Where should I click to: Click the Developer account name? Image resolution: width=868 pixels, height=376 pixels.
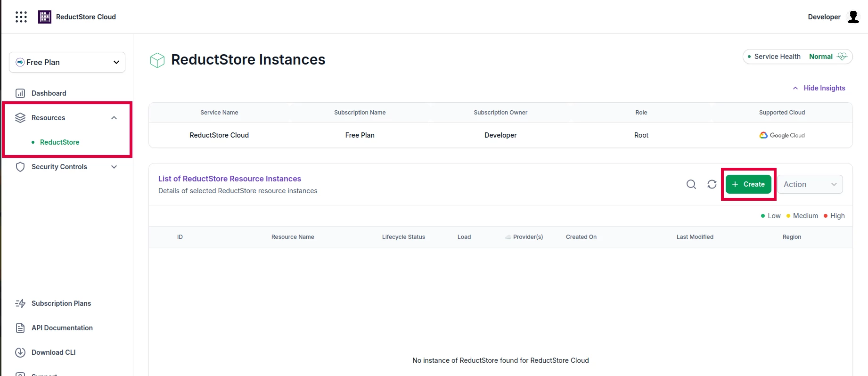[x=824, y=17]
